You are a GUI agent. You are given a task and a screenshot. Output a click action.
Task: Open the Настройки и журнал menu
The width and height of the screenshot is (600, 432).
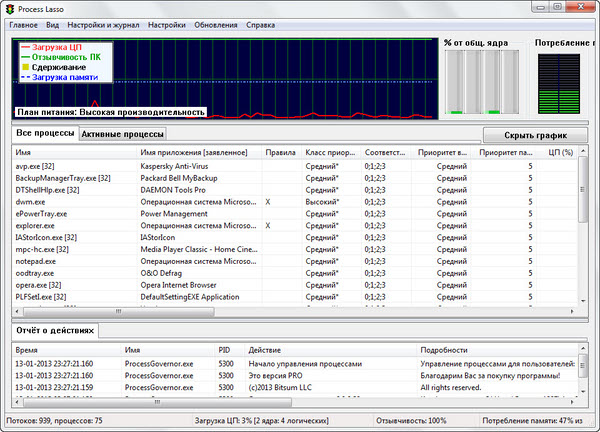click(103, 23)
